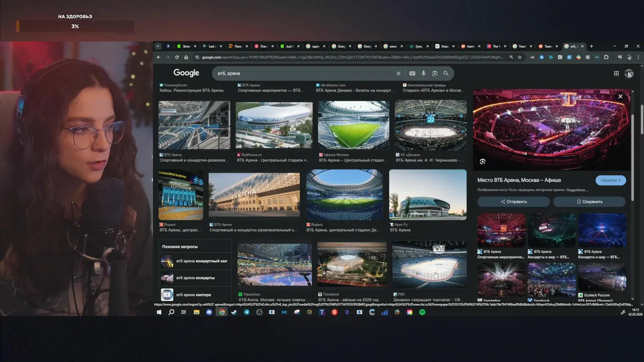Switch to the 'Strea' Kick tab
Image resolution: width=644 pixels, height=362 pixels.
(187, 46)
